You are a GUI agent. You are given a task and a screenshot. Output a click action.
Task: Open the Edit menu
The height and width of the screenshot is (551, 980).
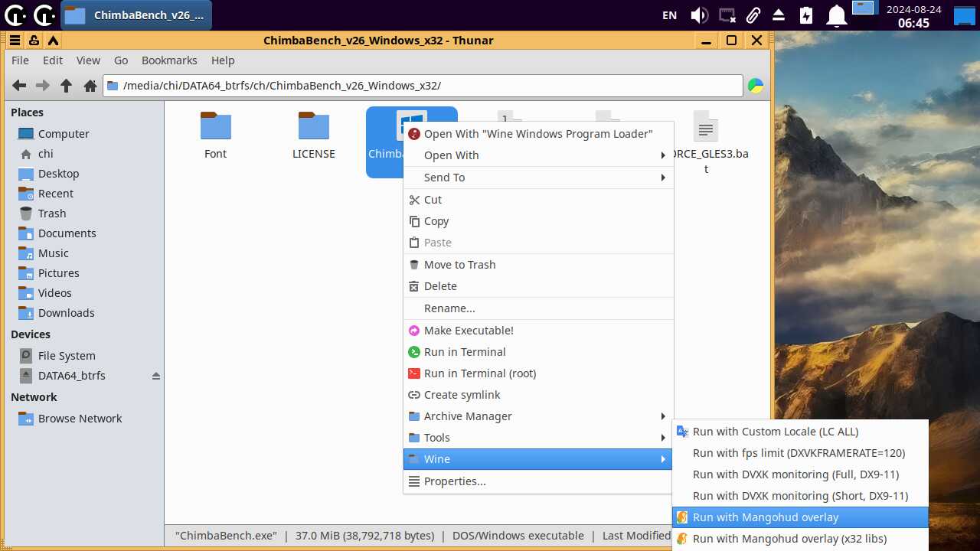tap(53, 60)
